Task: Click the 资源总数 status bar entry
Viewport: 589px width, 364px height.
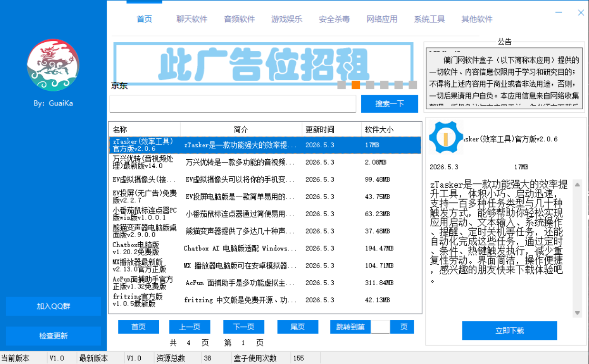Action: [x=171, y=358]
